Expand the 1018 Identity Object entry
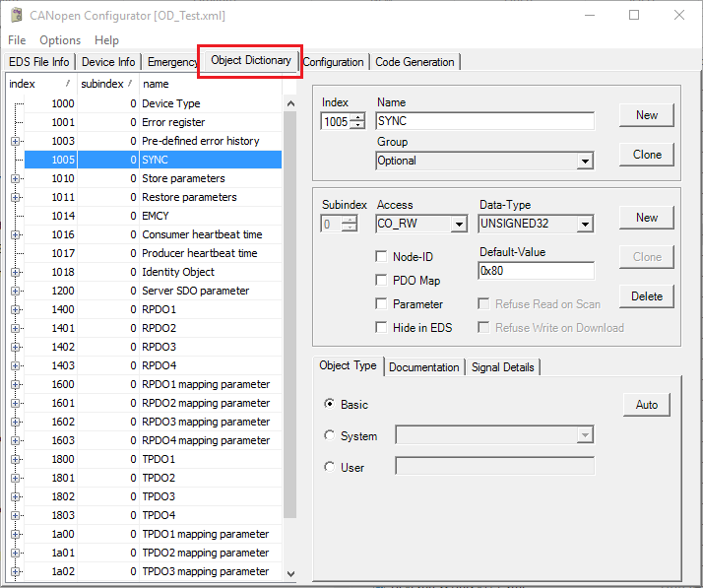The width and height of the screenshot is (703, 588). [x=15, y=272]
